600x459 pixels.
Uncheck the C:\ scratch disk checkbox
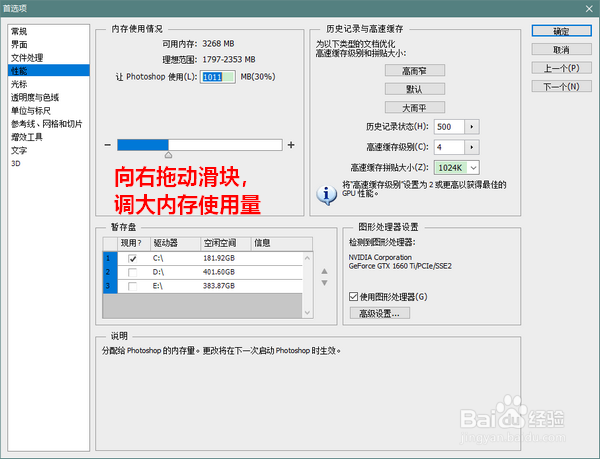click(132, 259)
